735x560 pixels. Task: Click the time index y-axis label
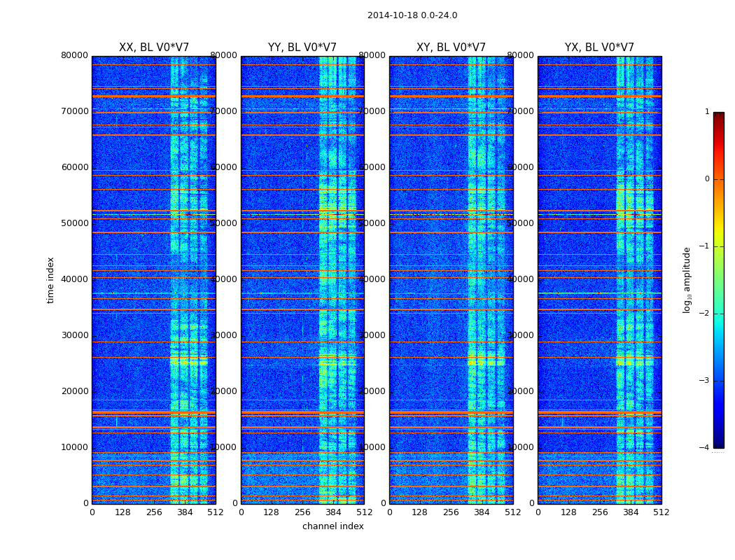click(50, 280)
